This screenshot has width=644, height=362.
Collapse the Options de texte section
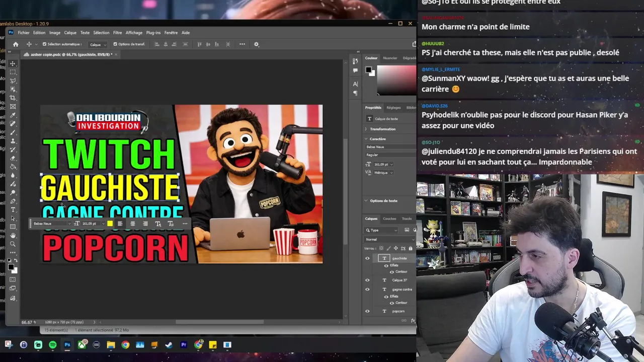click(x=366, y=201)
